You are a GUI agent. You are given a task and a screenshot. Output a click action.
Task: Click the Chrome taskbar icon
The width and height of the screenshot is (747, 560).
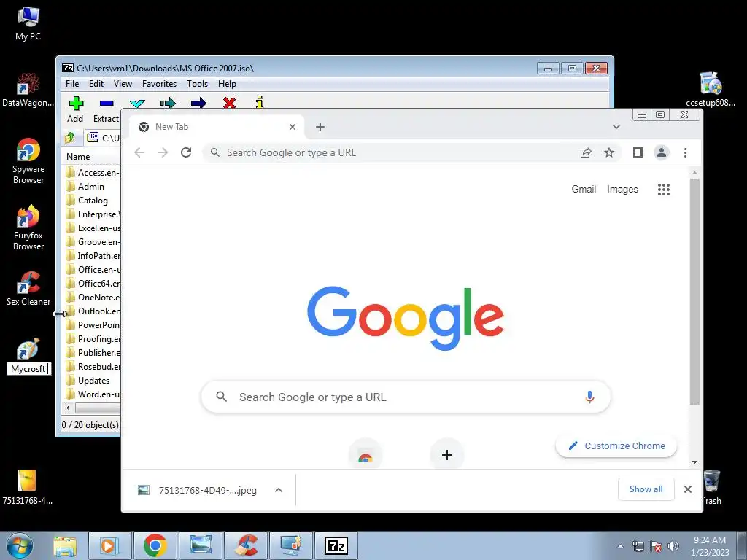(155, 545)
